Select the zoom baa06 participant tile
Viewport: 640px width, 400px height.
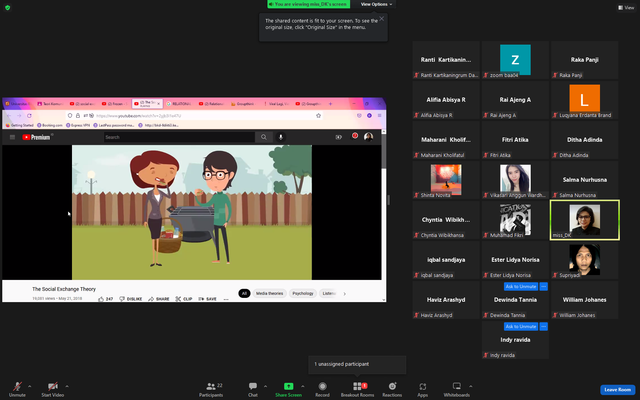515,60
